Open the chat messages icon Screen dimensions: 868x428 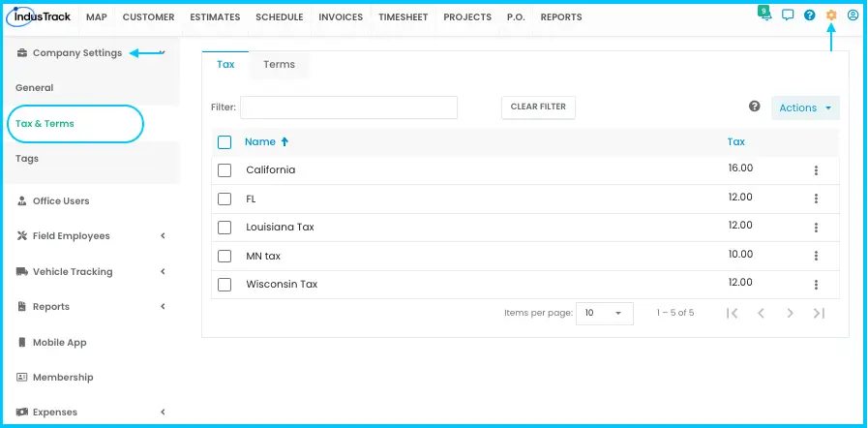tap(787, 15)
